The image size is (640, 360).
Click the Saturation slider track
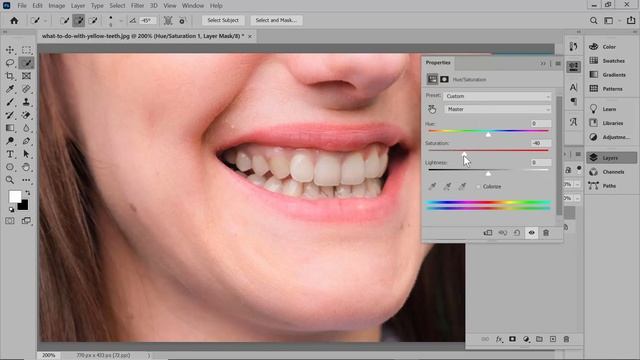click(488, 150)
